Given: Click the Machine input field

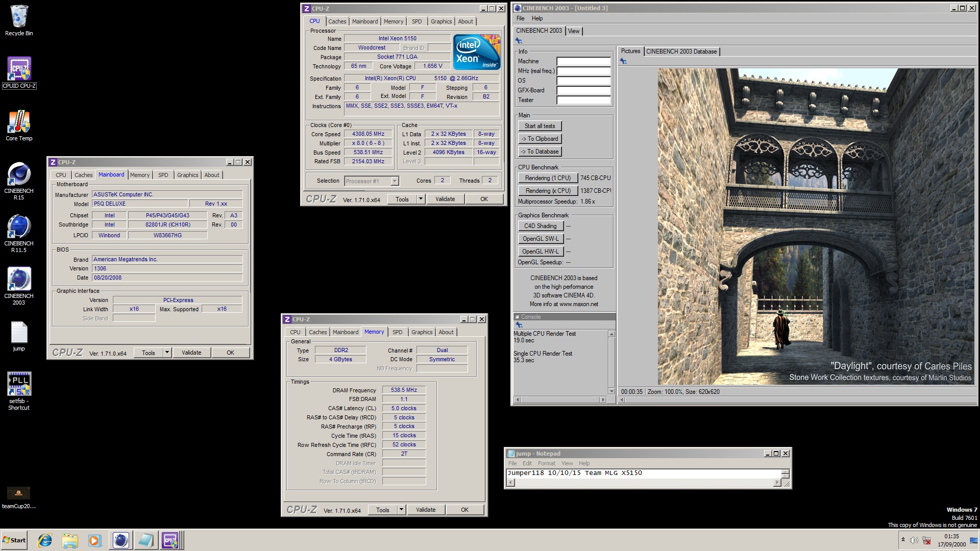Looking at the screenshot, I should point(583,61).
